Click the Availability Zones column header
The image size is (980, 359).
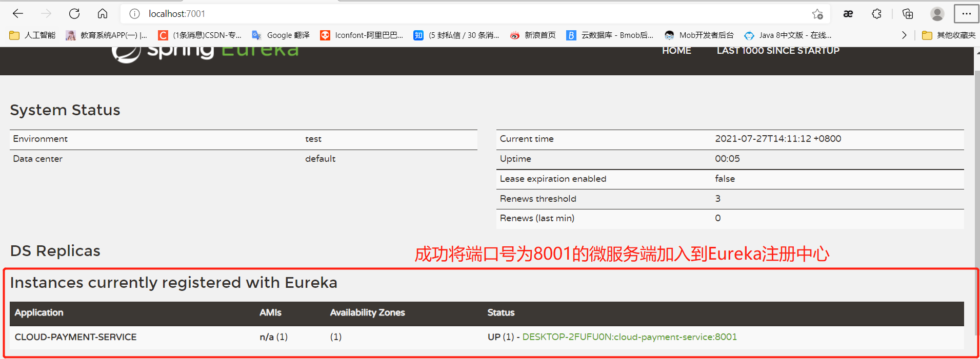[x=367, y=312]
